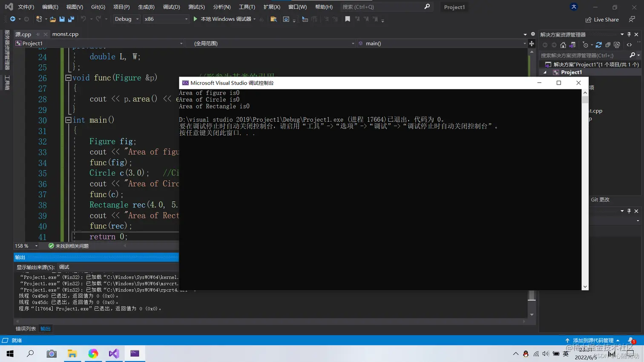This screenshot has height=362, width=644.
Task: Close the 源.cpp tab
Action: (46, 34)
